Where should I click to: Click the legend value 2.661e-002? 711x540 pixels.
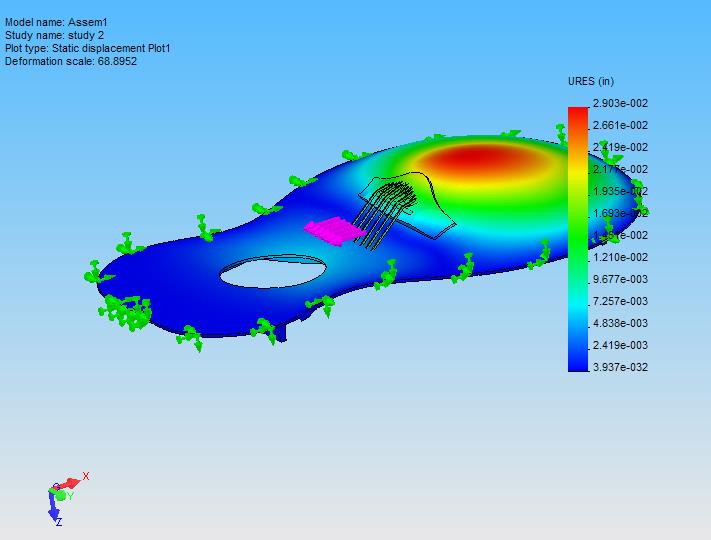click(620, 125)
